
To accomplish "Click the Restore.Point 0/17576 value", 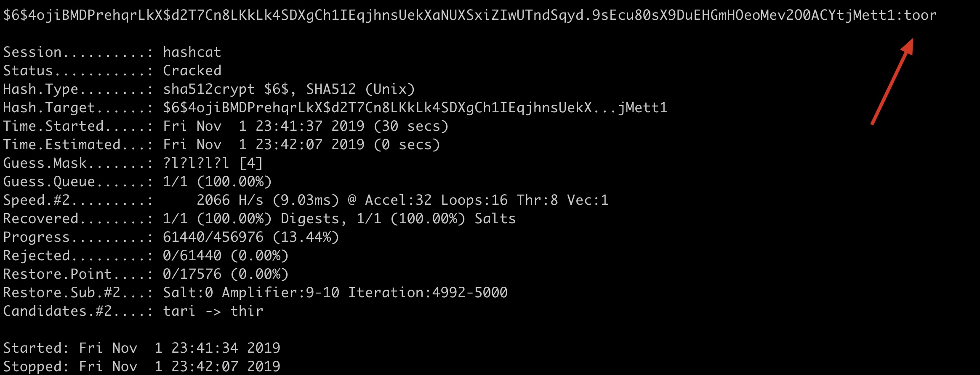I will [192, 274].
